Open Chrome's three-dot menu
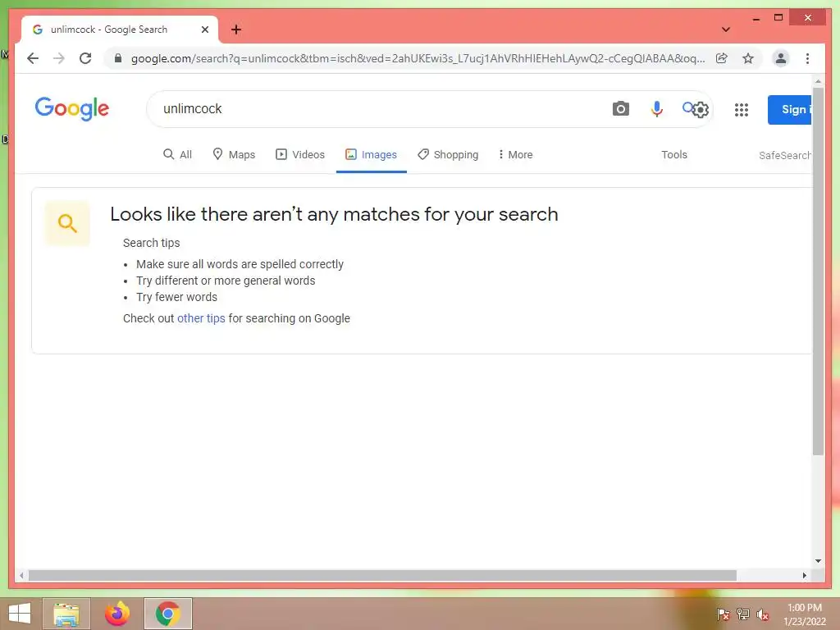 tap(807, 58)
